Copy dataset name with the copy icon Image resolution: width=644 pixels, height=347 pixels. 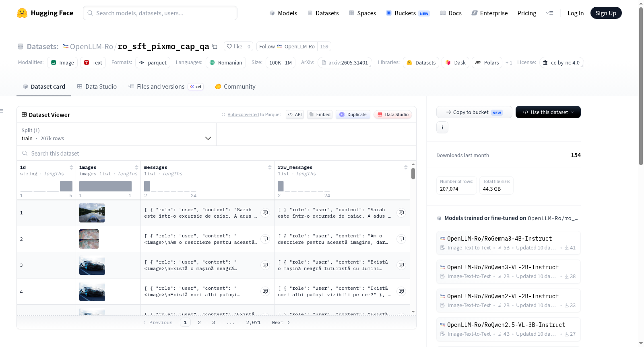coord(215,46)
